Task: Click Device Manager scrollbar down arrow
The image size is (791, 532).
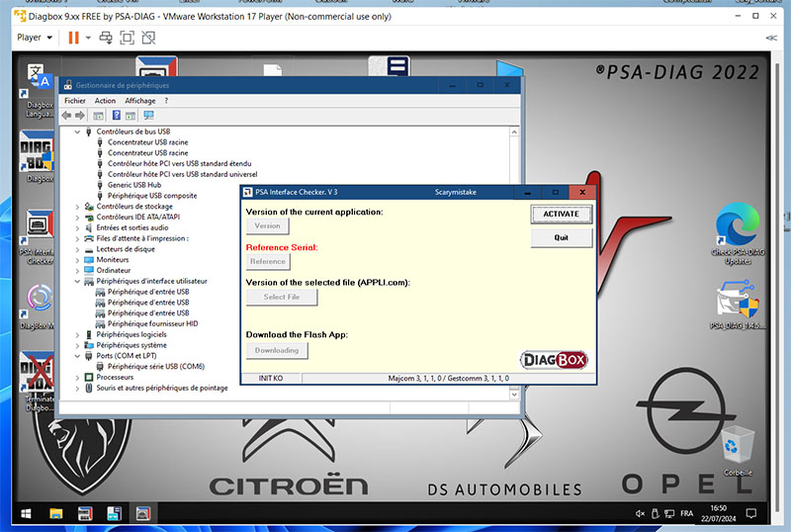Action: coord(514,395)
